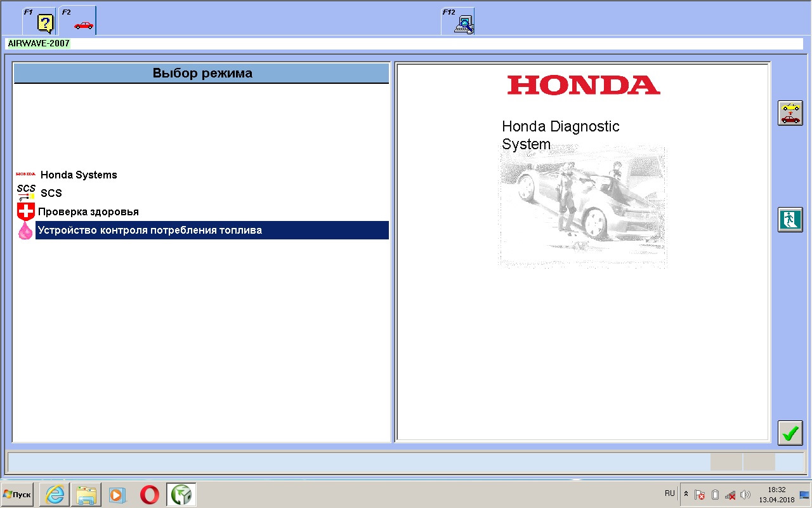This screenshot has width=812, height=508.
Task: Click the battery tray icon
Action: click(x=715, y=495)
